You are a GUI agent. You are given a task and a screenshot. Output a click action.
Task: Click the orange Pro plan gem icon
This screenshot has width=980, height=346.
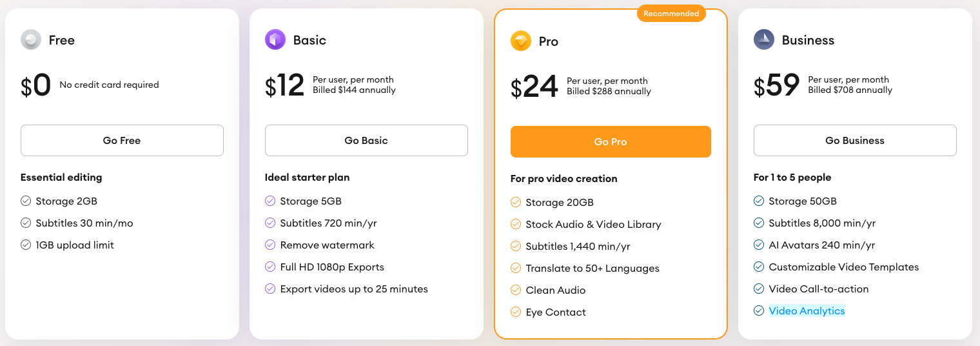(521, 41)
